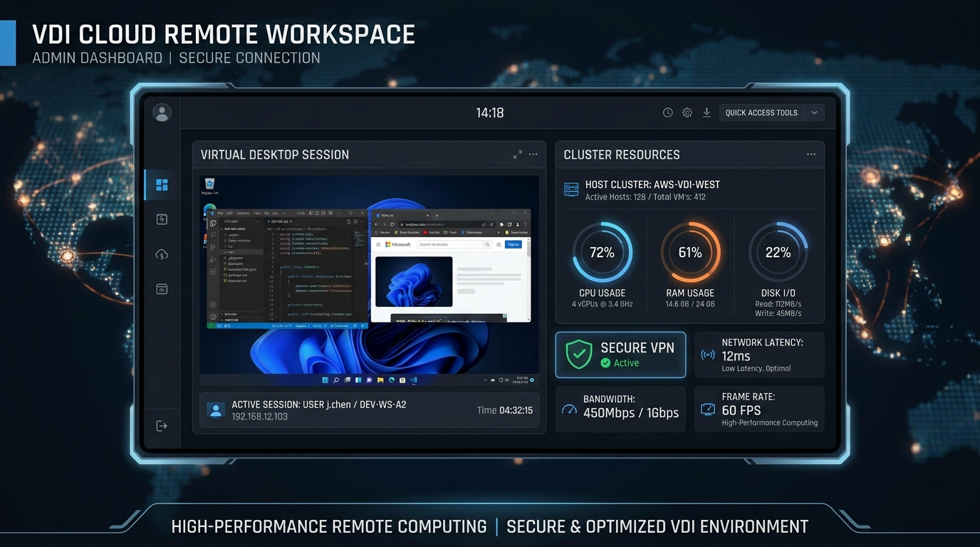Select the dashboard grid icon in sidebar
Viewport: 980px width, 547px height.
pos(162,185)
